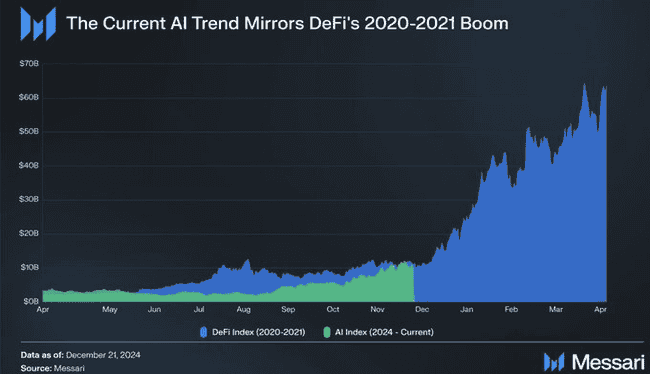Click the chart title about AI Trend
The width and height of the screenshot is (650, 374).
(x=287, y=23)
